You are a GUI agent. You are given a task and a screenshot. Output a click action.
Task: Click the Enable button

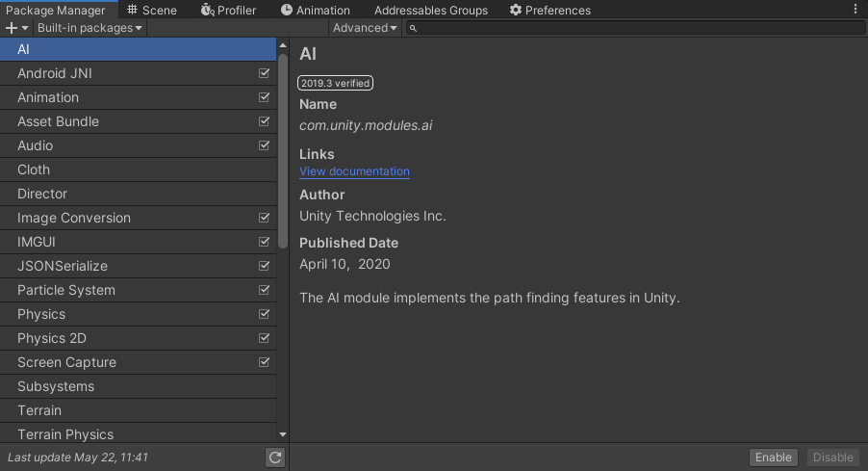[x=774, y=458]
